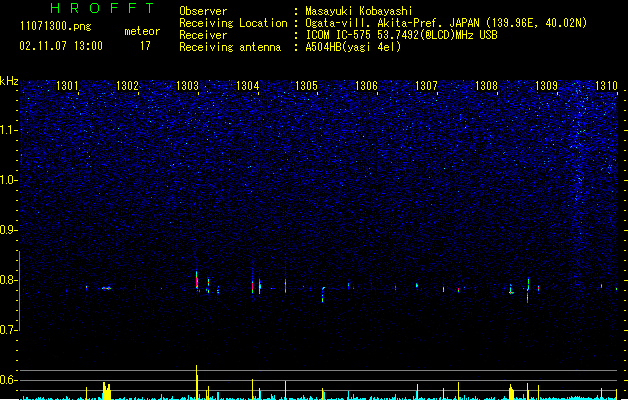629x400 pixels.
Task: Click the 1305 time marker
Action: (x=306, y=86)
